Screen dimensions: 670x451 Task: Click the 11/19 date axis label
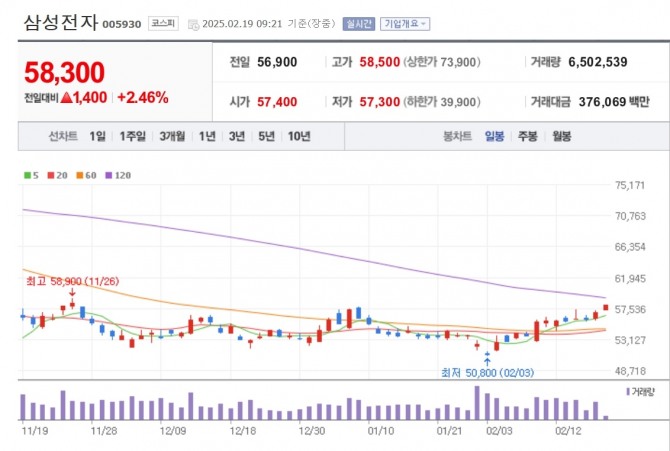click(35, 430)
